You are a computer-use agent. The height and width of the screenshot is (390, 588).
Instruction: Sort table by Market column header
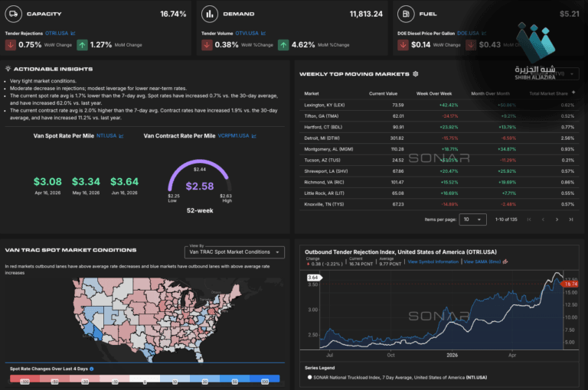(x=312, y=93)
